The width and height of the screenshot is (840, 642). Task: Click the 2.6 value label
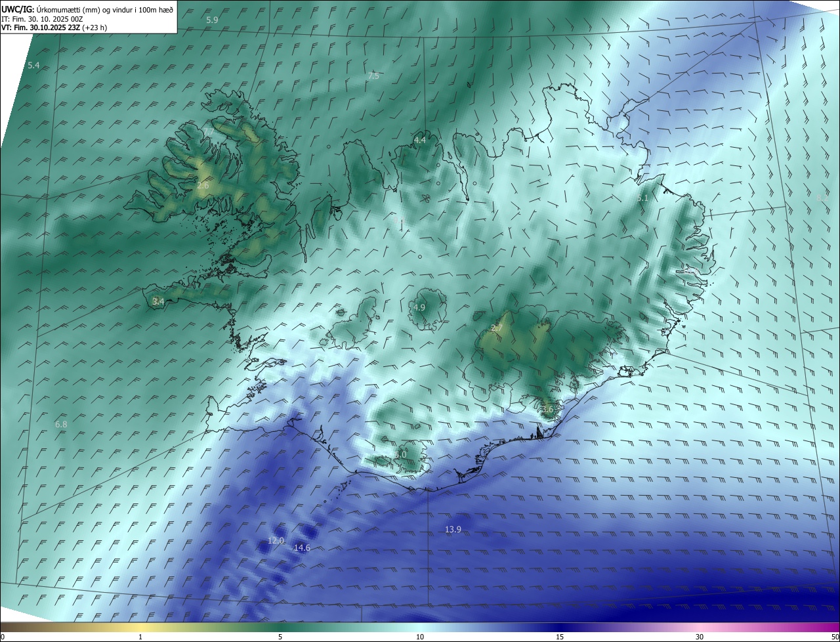point(203,186)
